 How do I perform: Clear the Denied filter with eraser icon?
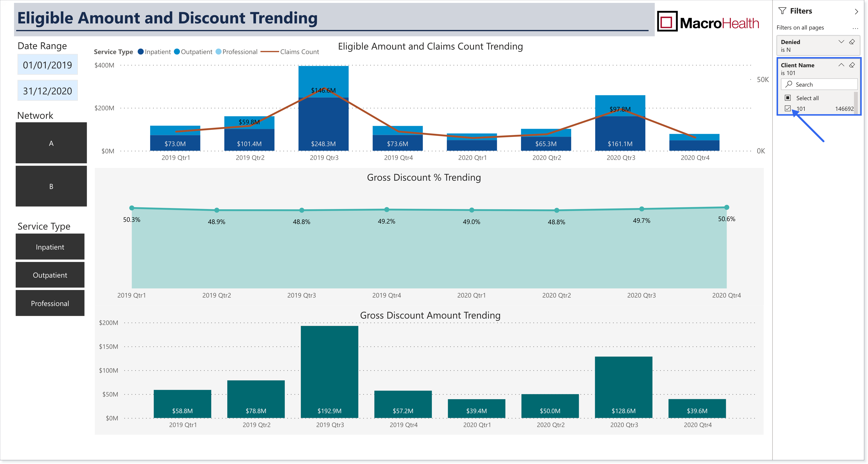pyautogui.click(x=852, y=42)
